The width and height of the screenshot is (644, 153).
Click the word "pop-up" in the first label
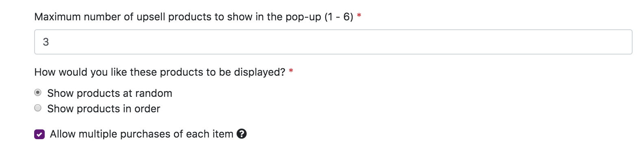[x=303, y=17]
